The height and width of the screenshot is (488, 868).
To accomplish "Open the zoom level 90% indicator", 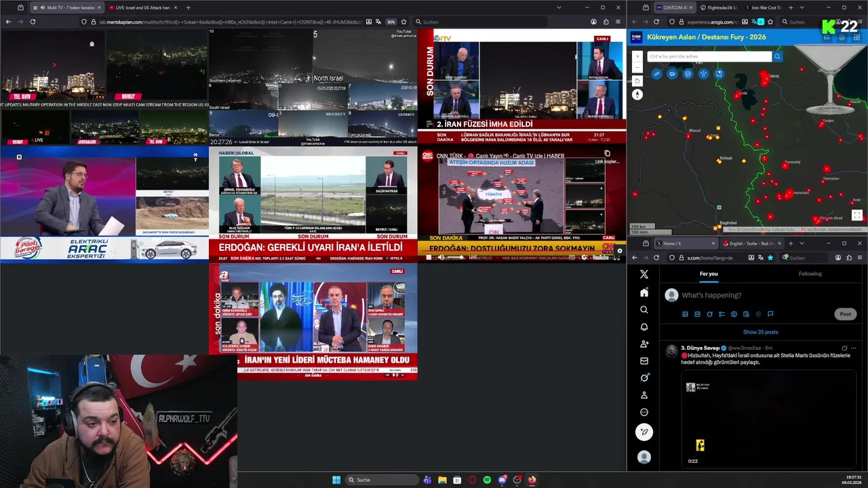I will point(391,22).
